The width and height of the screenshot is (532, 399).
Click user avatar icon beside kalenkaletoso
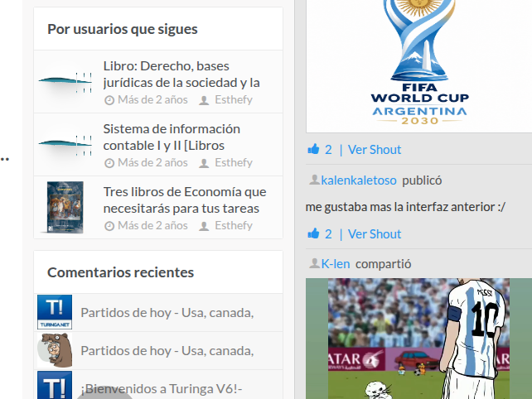pyautogui.click(x=315, y=180)
